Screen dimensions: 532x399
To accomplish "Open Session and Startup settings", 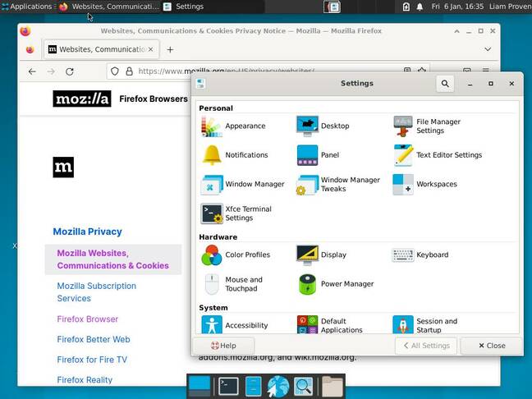I will (x=425, y=325).
